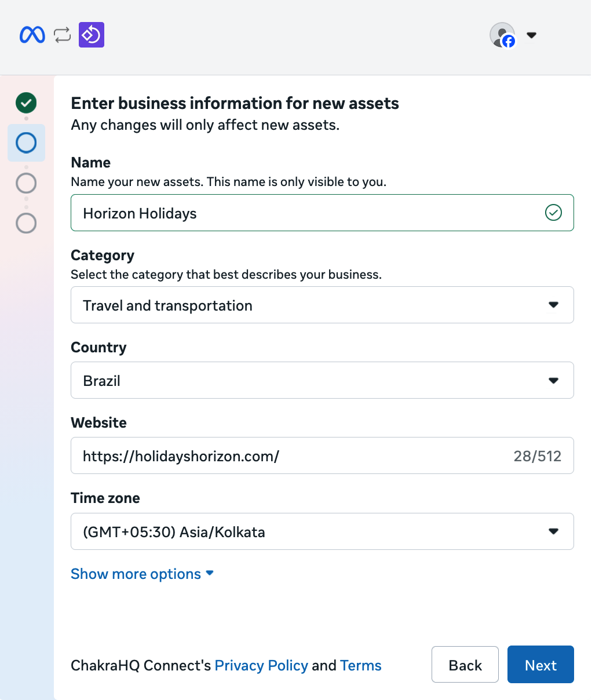The width and height of the screenshot is (599, 700).
Task: Open the Terms link
Action: (x=360, y=665)
